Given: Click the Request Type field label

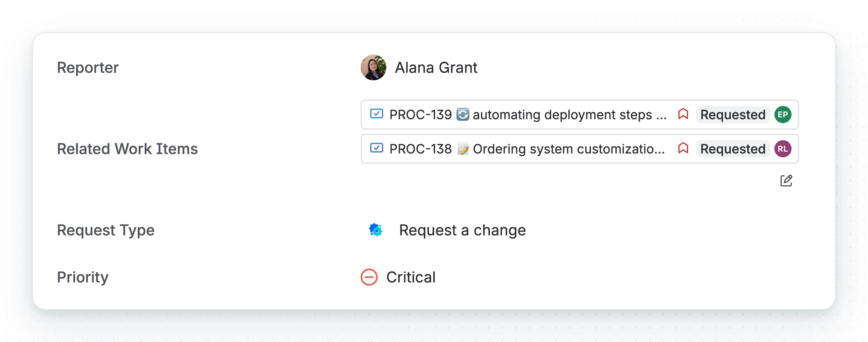Looking at the screenshot, I should [105, 230].
